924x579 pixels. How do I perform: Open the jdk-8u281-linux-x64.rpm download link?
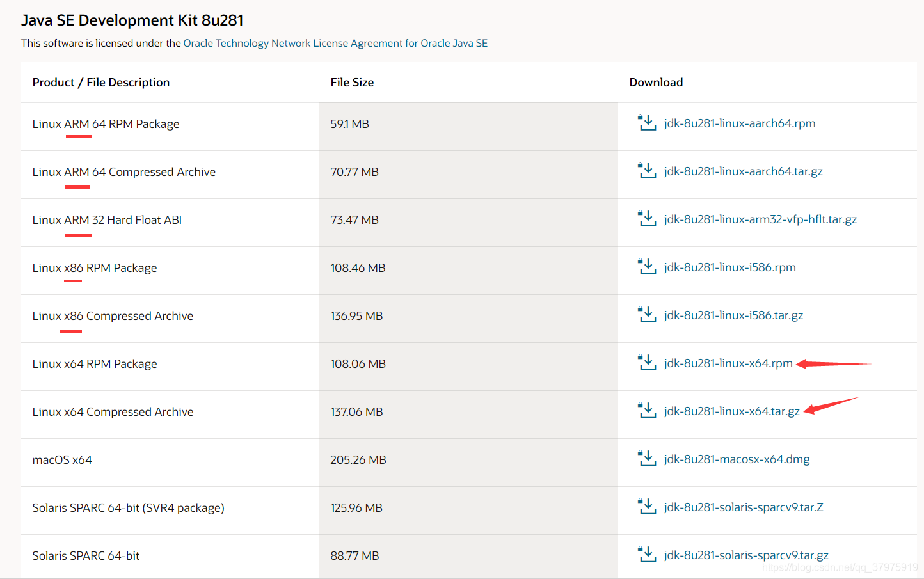pyautogui.click(x=728, y=363)
